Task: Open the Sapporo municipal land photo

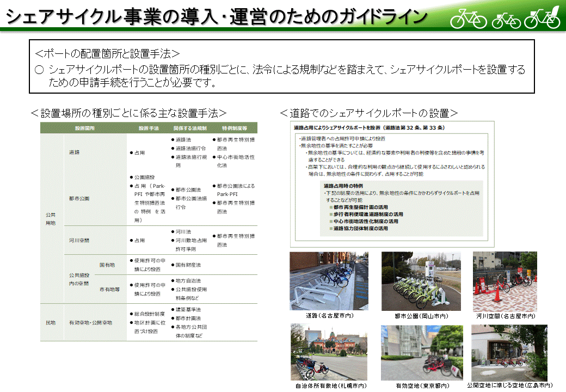Action: click(x=330, y=353)
